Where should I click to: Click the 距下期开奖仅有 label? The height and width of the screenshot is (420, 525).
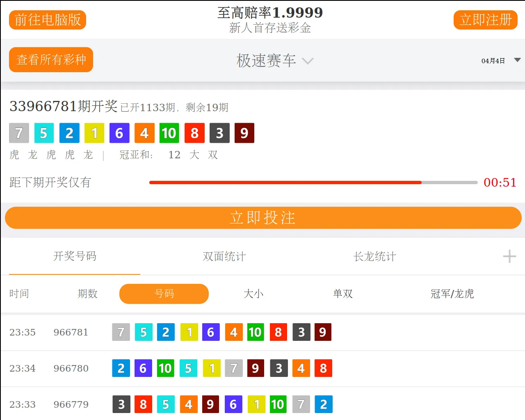click(x=50, y=183)
